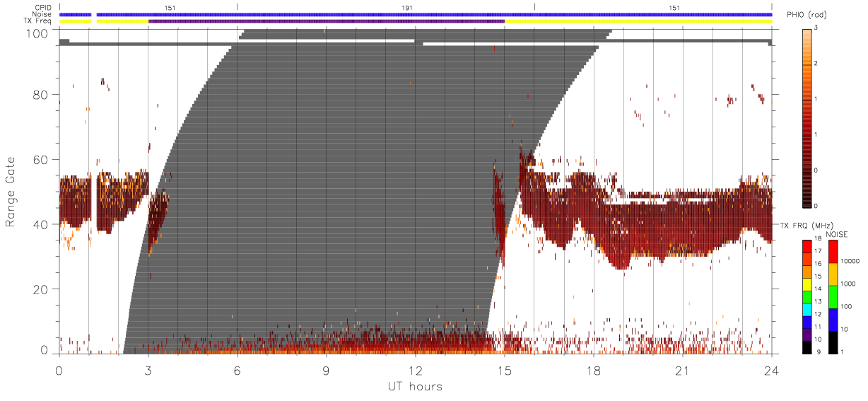Click the 18 label in TX FRQ legend
868x401 pixels.
818,238
